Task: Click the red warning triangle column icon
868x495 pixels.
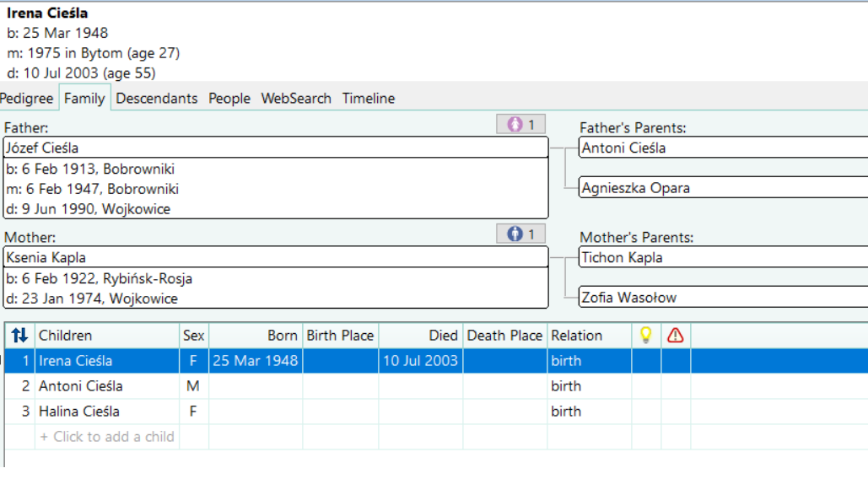Action: (x=676, y=336)
